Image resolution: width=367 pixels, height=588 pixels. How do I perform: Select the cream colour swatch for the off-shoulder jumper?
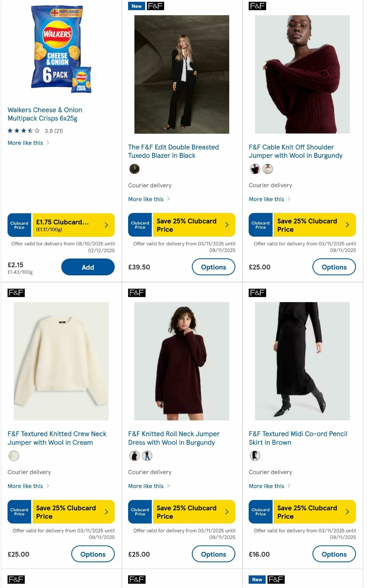(267, 168)
